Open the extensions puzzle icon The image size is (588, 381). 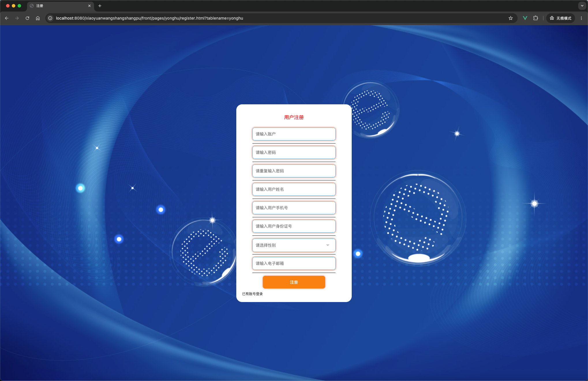[536, 18]
